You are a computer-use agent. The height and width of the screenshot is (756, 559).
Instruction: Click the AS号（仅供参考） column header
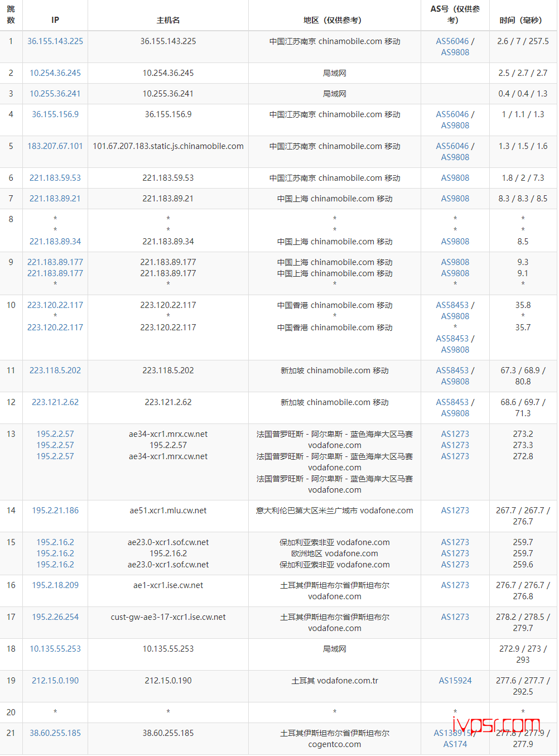click(455, 15)
